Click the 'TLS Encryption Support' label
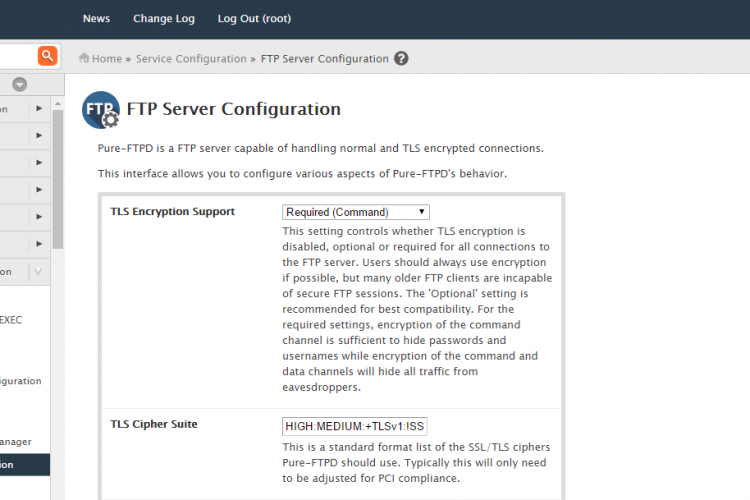 point(172,211)
